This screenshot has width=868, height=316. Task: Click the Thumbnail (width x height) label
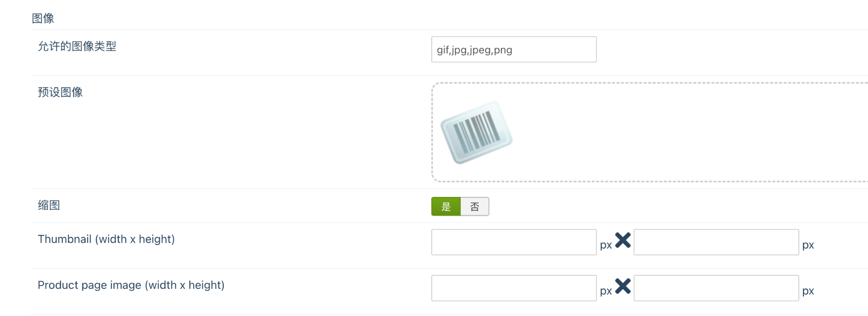coord(106,239)
